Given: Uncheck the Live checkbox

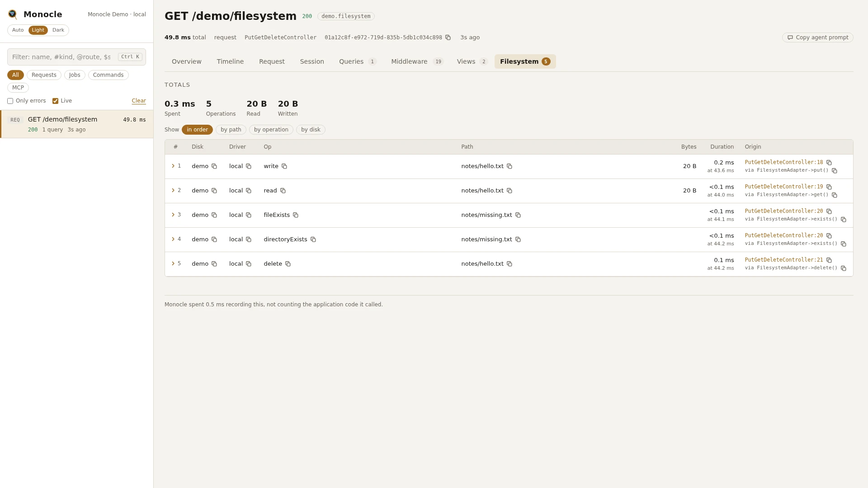Looking at the screenshot, I should [55, 101].
